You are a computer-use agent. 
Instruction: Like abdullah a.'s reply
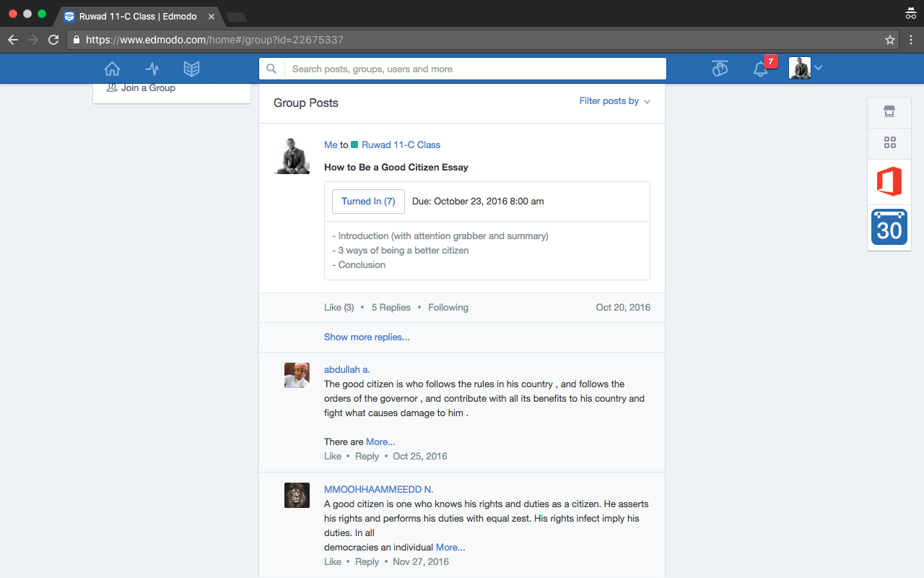click(x=333, y=456)
